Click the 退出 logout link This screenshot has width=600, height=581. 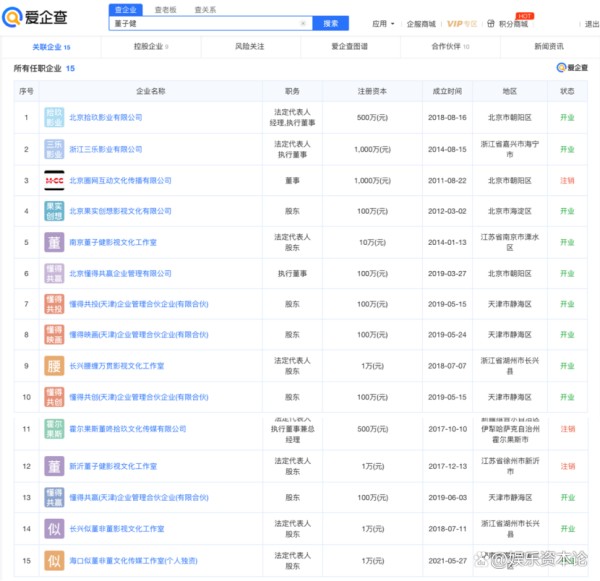point(592,24)
